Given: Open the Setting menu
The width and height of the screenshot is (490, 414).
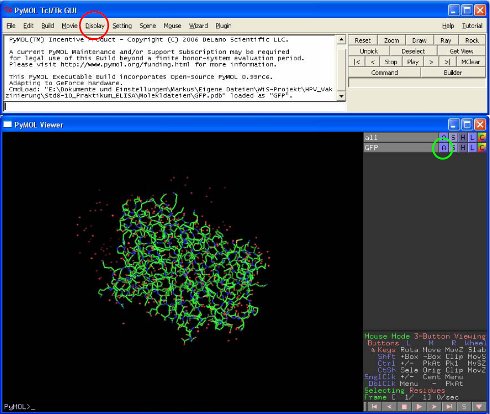Looking at the screenshot, I should tap(122, 26).
